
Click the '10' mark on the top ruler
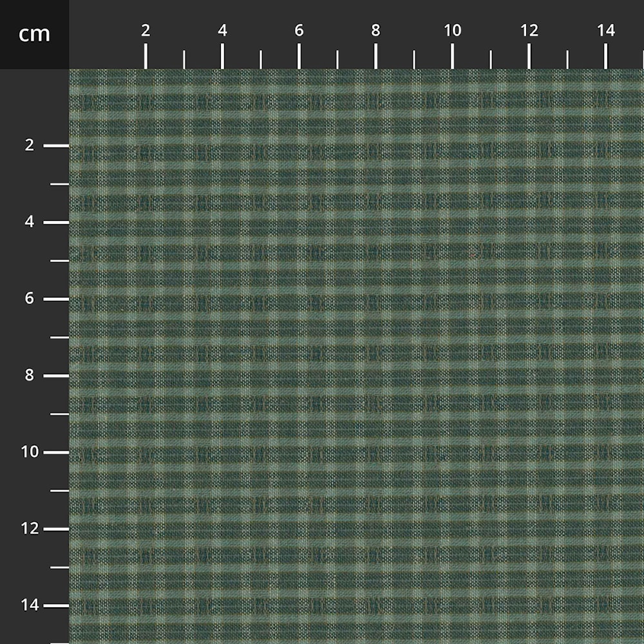[452, 30]
